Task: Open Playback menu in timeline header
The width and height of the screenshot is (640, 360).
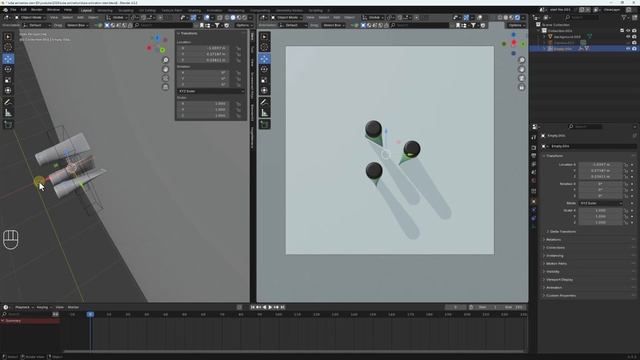Action: click(x=23, y=307)
